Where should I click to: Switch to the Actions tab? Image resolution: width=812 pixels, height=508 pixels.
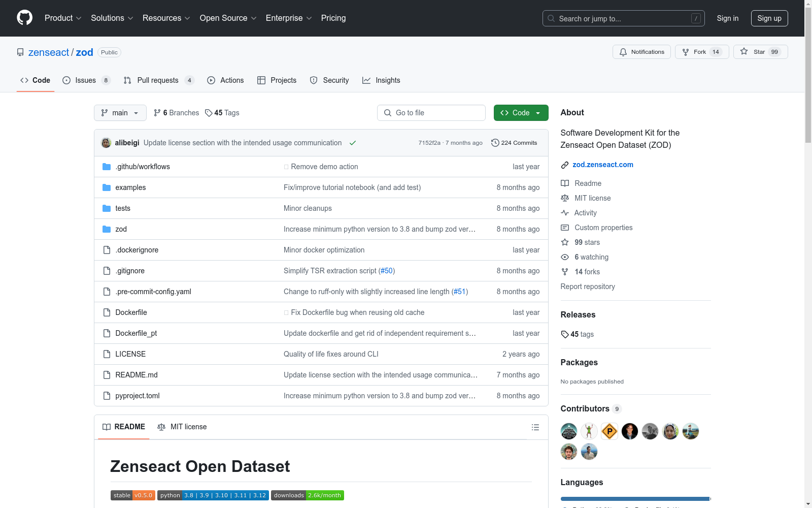225,80
